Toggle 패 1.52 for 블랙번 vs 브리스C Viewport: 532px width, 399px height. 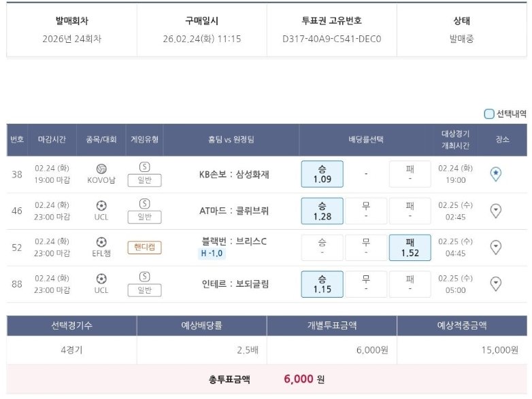(410, 247)
